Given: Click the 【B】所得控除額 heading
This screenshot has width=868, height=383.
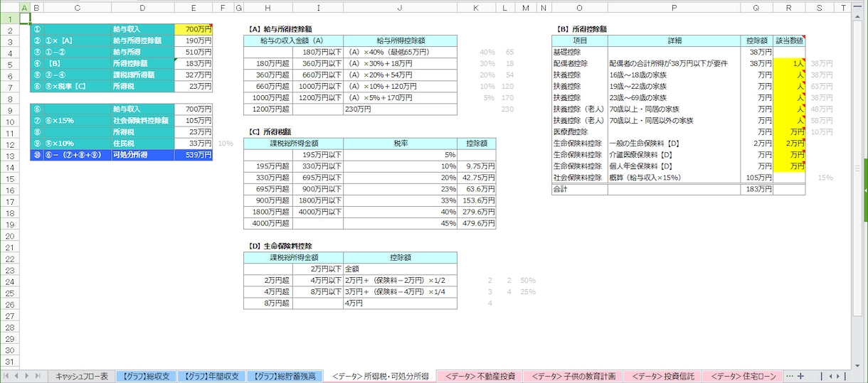Looking at the screenshot, I should [580, 30].
